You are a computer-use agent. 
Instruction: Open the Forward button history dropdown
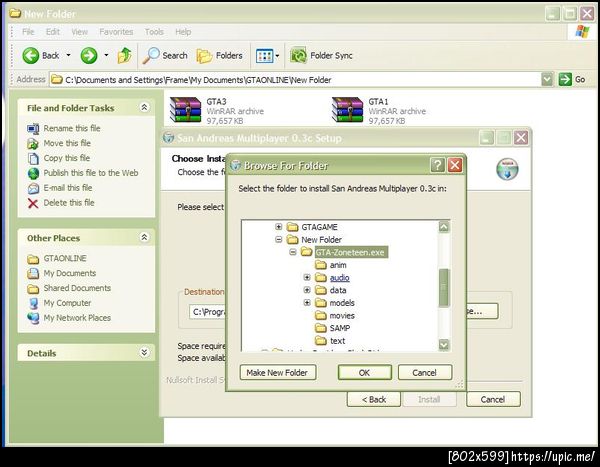pyautogui.click(x=106, y=56)
